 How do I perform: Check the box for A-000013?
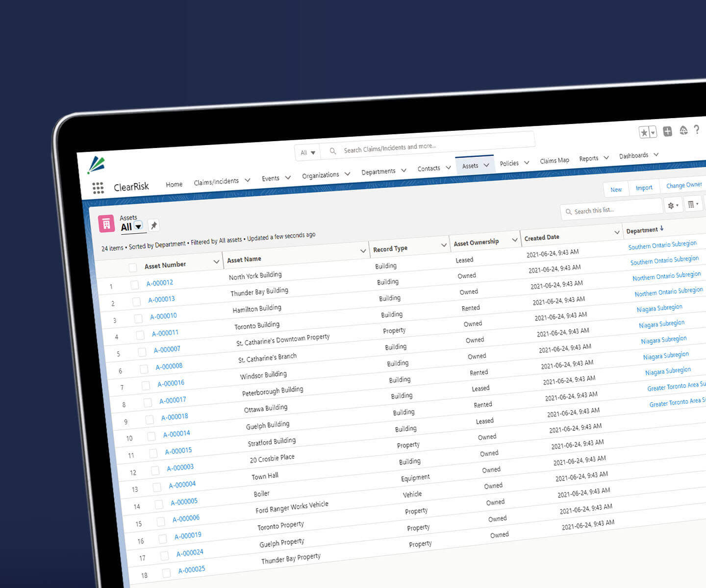136,302
